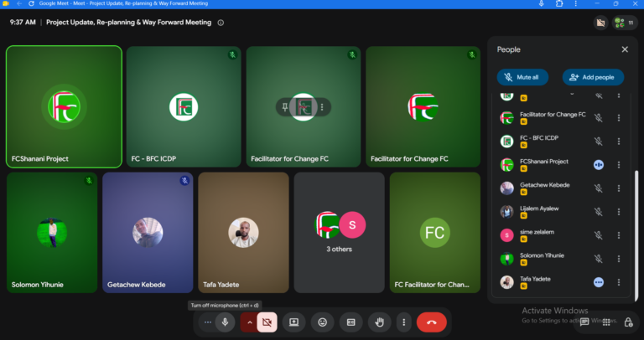Raise your hand in the meeting

380,322
